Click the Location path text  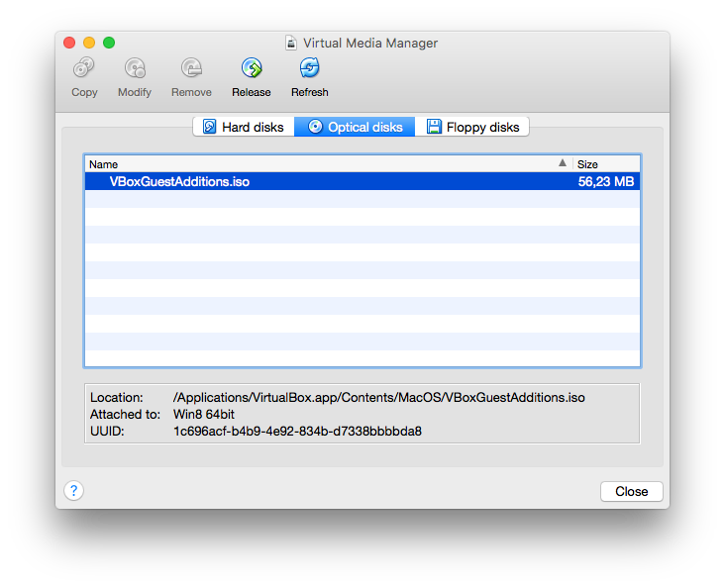(x=378, y=398)
